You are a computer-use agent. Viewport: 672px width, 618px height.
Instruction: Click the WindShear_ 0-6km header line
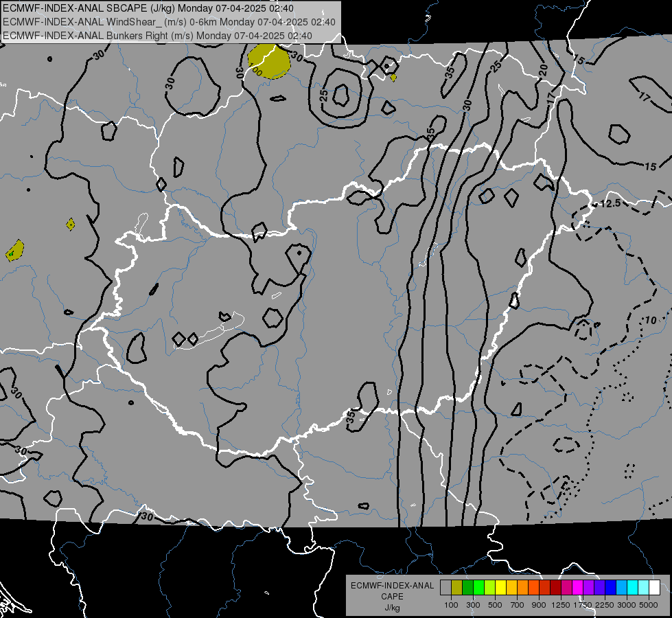tap(169, 22)
